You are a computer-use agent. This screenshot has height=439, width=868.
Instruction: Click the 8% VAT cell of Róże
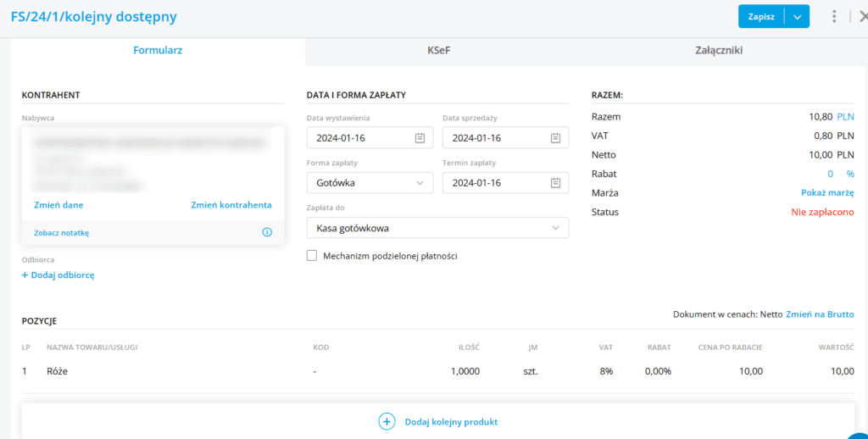pyautogui.click(x=605, y=371)
